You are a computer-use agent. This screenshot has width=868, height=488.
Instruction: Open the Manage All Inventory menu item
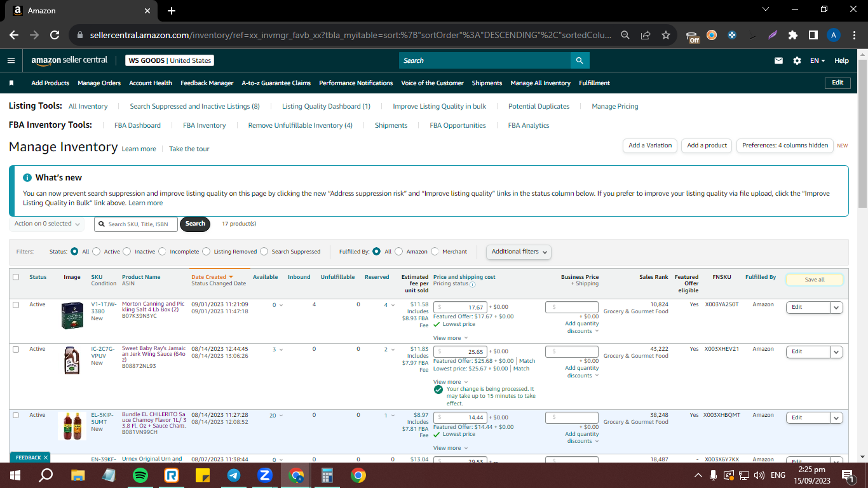coord(540,83)
